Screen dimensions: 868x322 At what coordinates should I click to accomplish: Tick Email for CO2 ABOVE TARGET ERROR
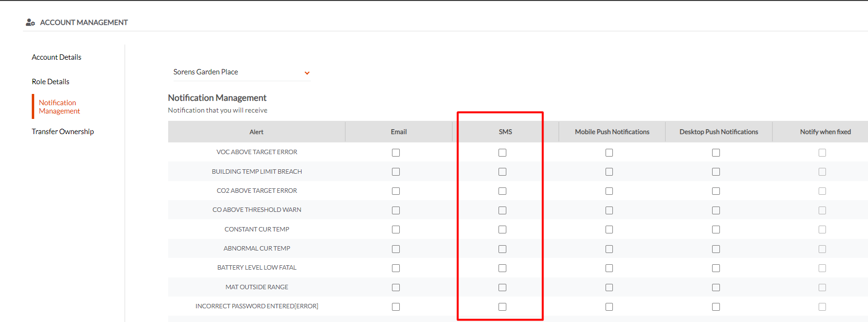[396, 191]
